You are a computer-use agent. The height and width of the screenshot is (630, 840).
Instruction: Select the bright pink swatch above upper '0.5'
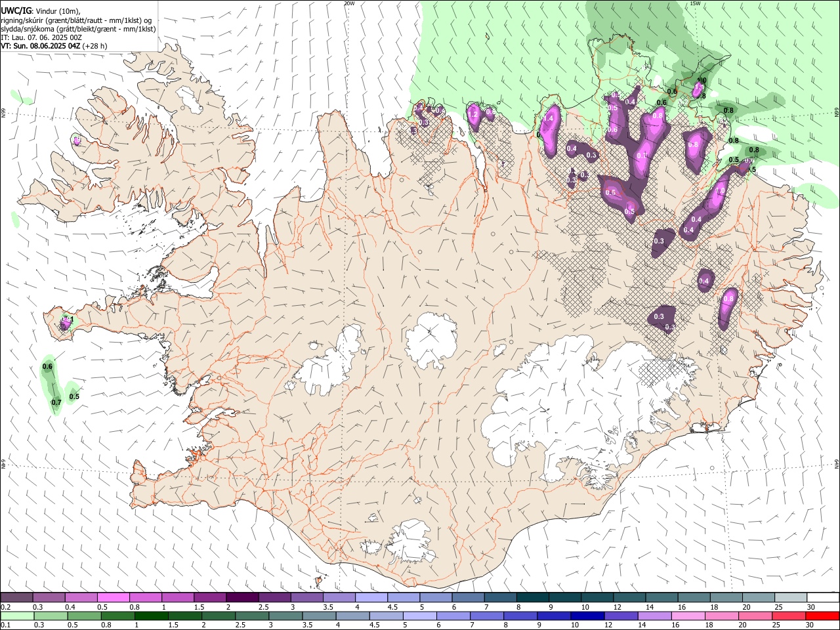click(113, 597)
